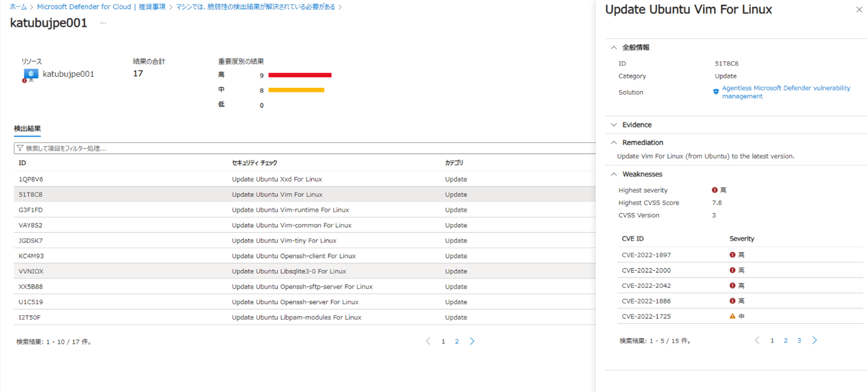Open page 2 of findings list
868x392 pixels.
pos(457,341)
